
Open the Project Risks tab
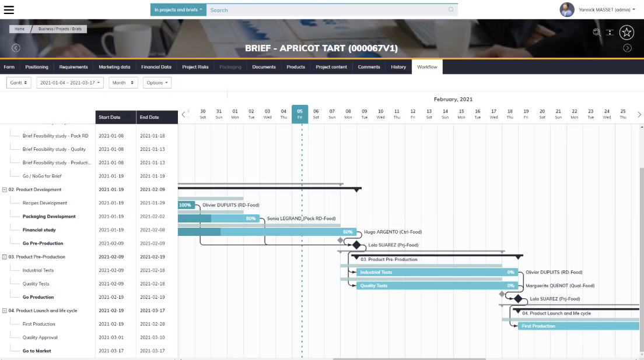195,67
